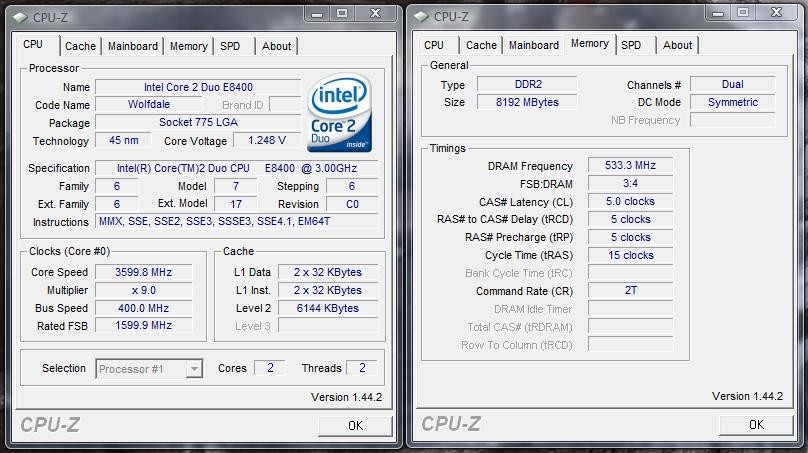Click OK button in left CPU-Z window
This screenshot has height=453, width=808.
(356, 426)
